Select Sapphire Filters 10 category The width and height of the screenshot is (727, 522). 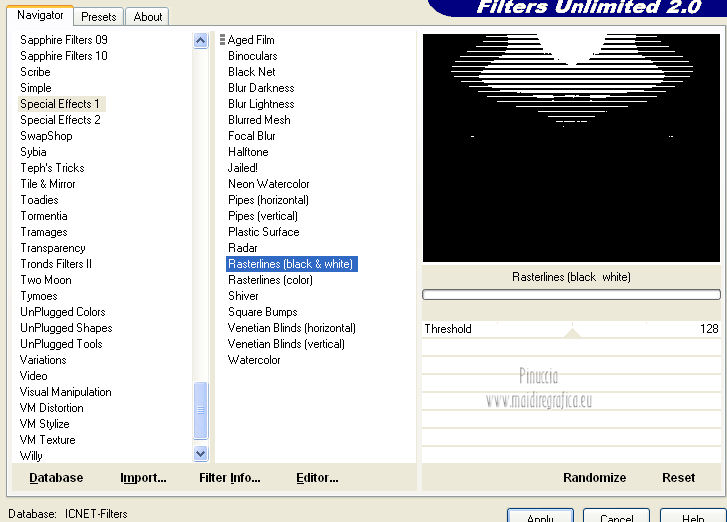64,56
